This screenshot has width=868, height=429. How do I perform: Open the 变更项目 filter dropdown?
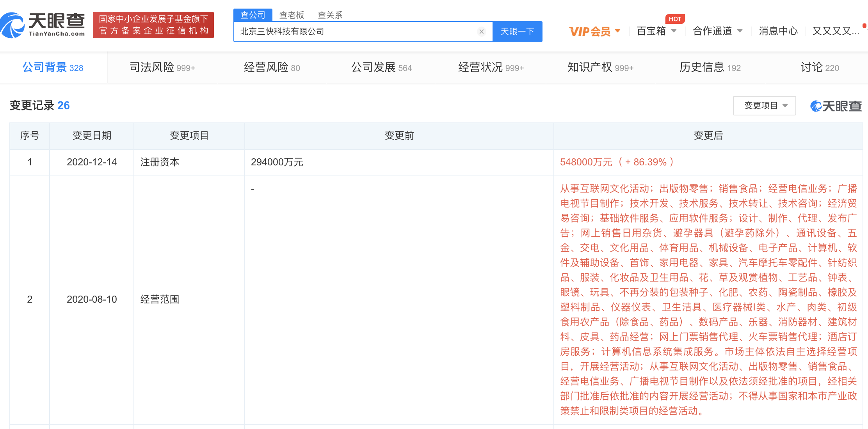click(x=764, y=106)
